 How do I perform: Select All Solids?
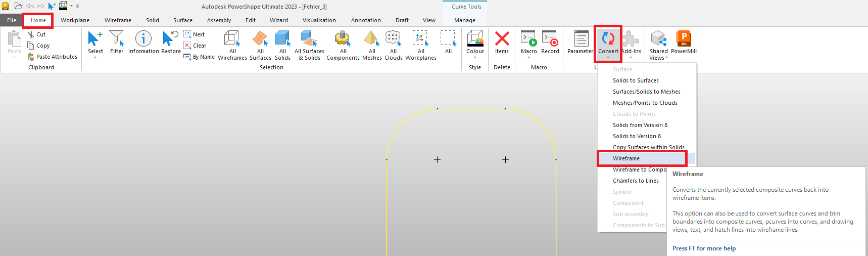(x=282, y=45)
